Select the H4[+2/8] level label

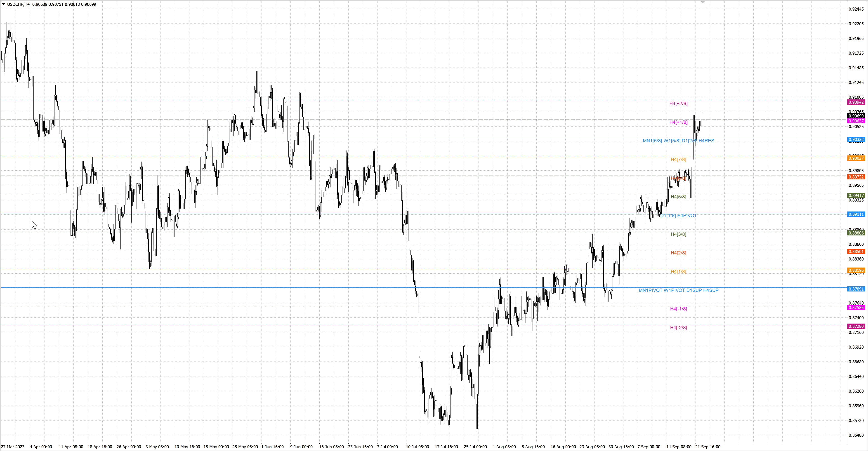point(678,103)
